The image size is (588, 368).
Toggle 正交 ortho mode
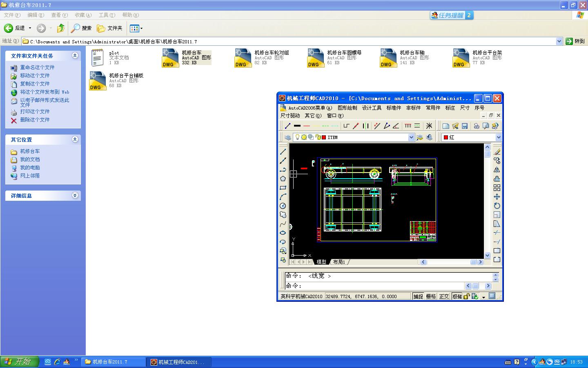click(x=444, y=296)
